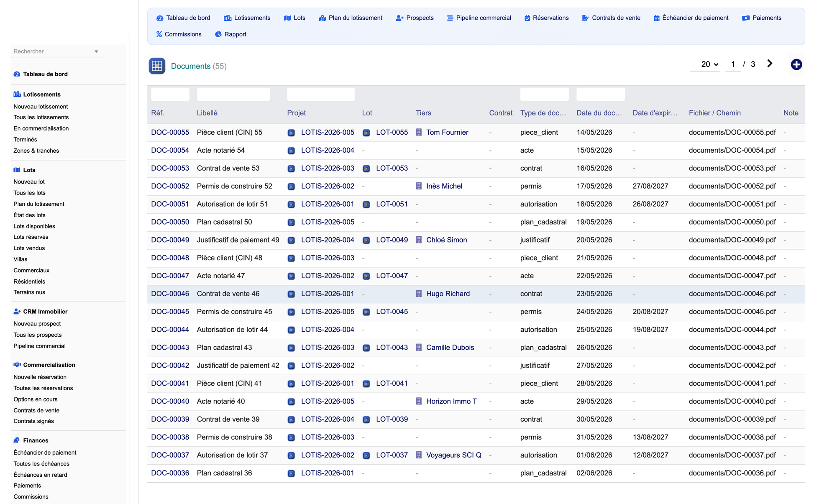Click the Lots map icon in top bar
Viewport: 814px width, 504px height.
click(x=287, y=18)
